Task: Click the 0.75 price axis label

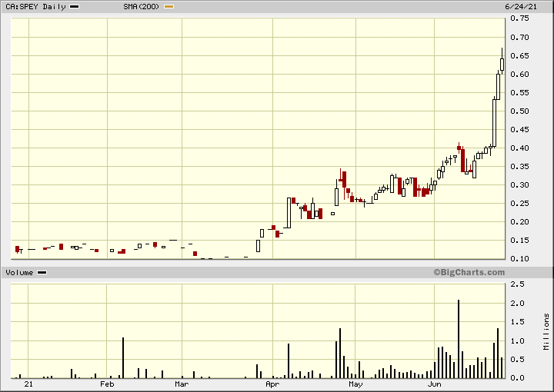Action: [519, 18]
